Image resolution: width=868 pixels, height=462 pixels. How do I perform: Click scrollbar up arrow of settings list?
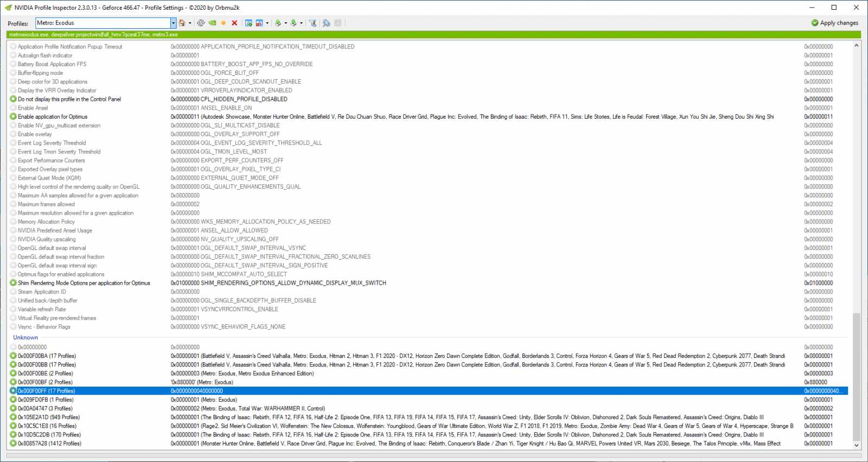point(857,46)
